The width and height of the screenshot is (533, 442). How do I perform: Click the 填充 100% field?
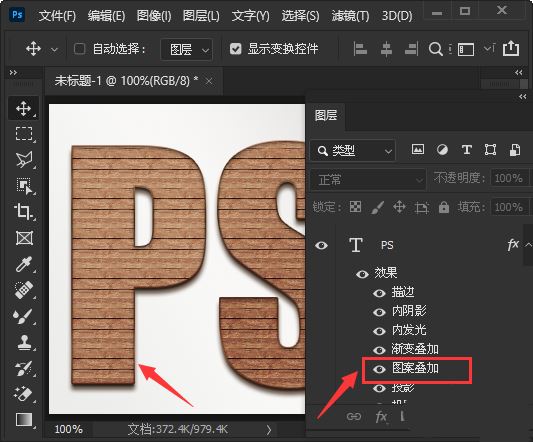[x=509, y=207]
